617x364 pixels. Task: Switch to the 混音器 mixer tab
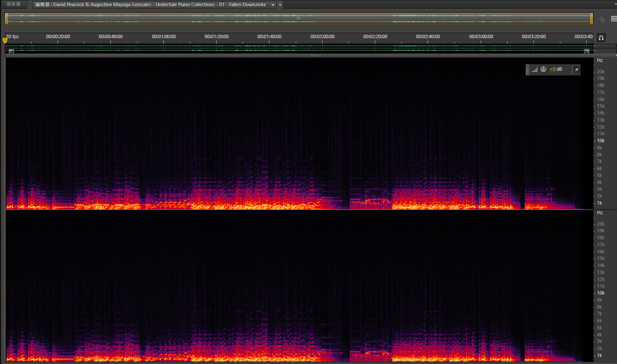click(x=13, y=4)
